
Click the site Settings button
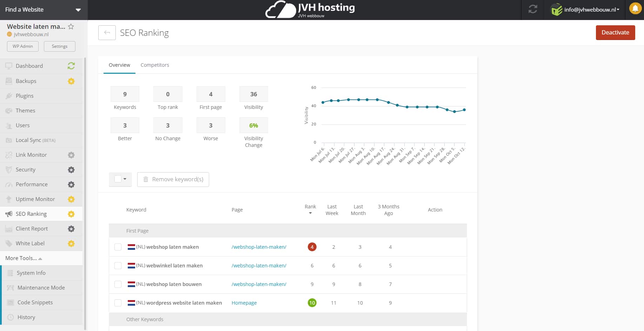click(x=60, y=46)
